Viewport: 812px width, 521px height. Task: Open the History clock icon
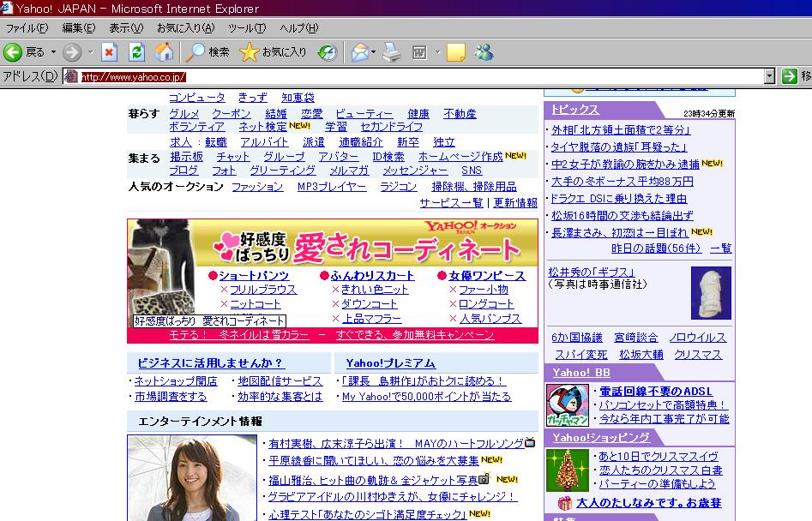[x=328, y=52]
